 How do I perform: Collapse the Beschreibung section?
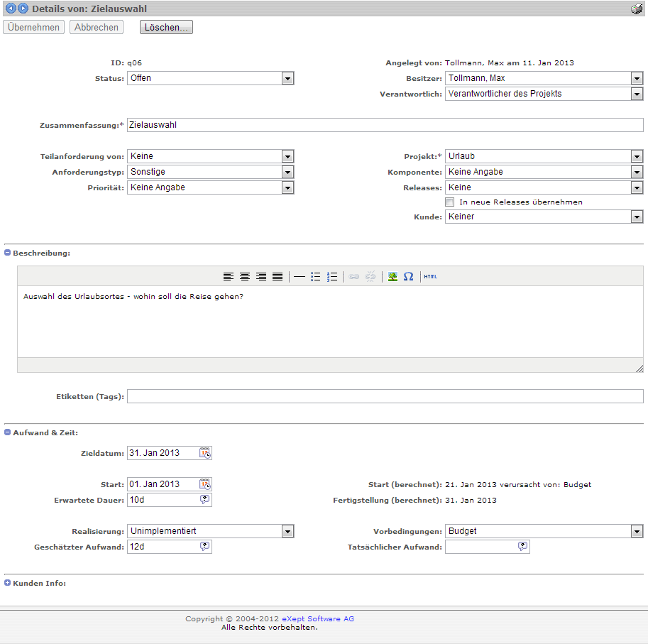tap(8, 253)
